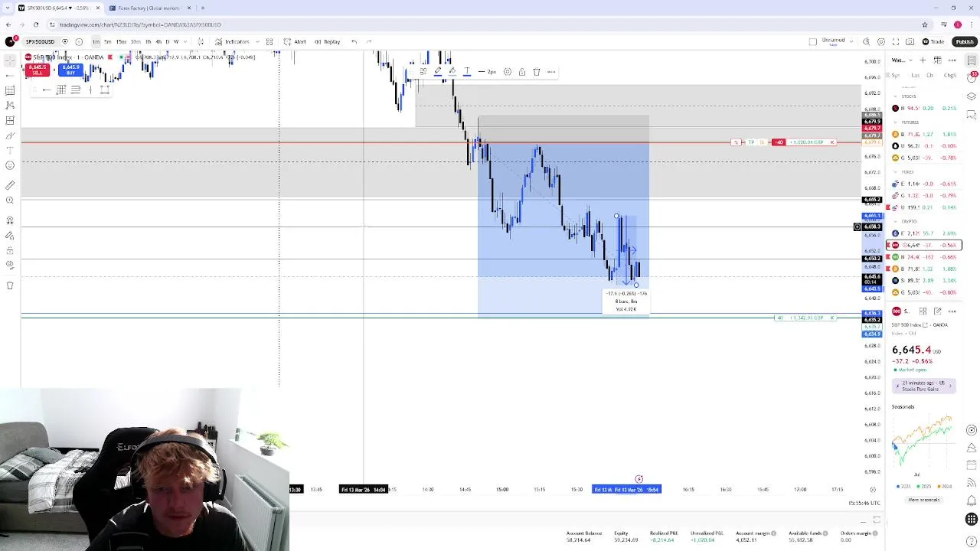Close the red take profit order line
Image resolution: width=980 pixels, height=551 pixels.
(831, 142)
